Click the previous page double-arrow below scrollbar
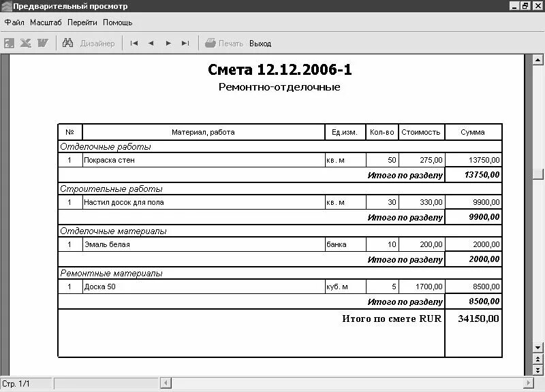Screen dimensions: 545x392 point(538,359)
